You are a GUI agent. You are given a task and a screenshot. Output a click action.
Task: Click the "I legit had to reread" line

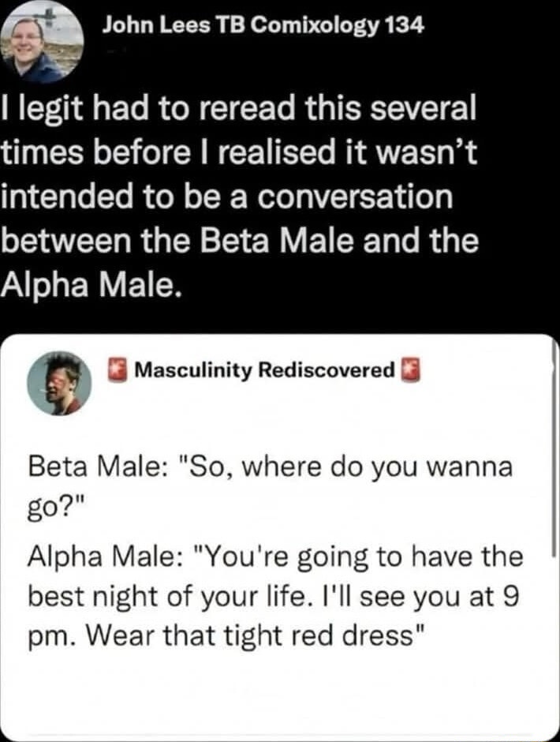tap(238, 110)
